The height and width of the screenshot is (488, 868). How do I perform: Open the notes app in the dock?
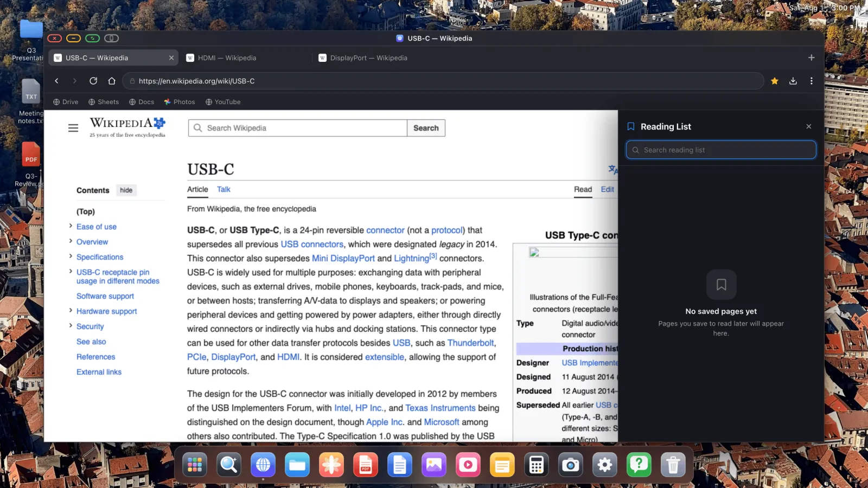502,465
